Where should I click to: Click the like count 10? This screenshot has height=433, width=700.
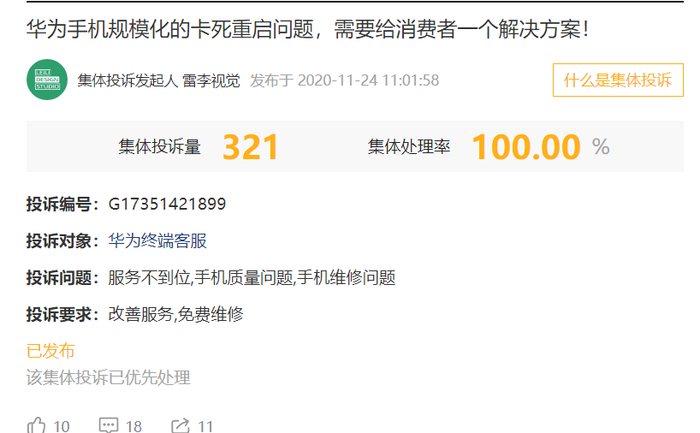pos(61,427)
